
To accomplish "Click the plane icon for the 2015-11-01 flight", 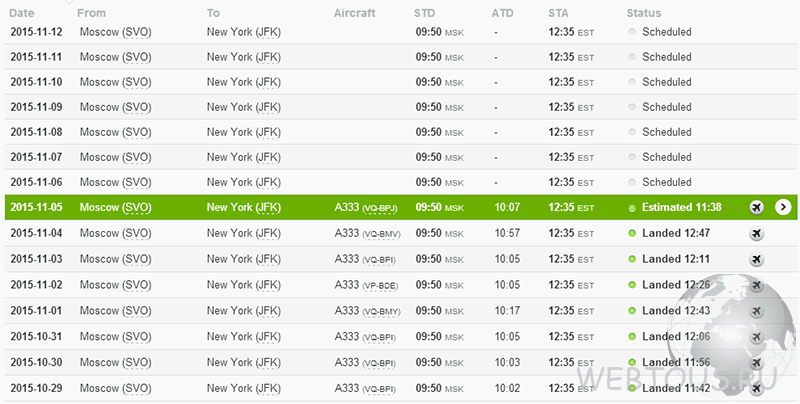I will click(x=757, y=311).
